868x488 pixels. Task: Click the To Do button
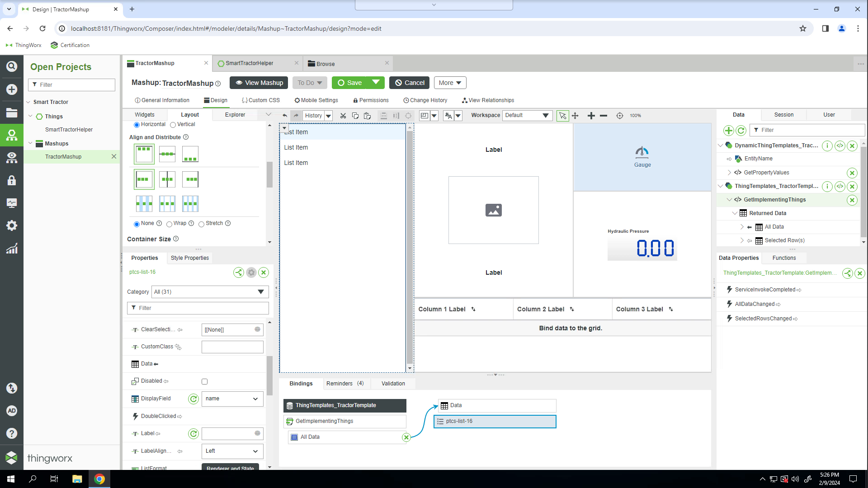click(x=310, y=83)
